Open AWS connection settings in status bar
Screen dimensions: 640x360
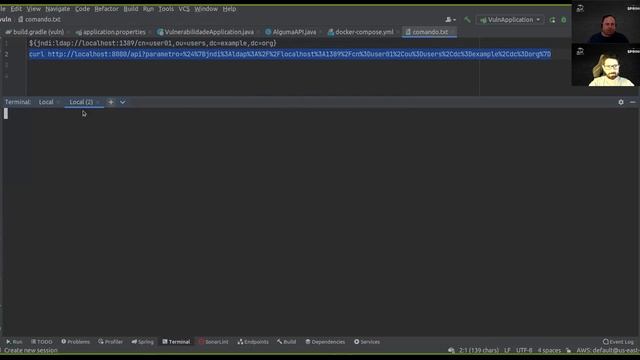pos(608,350)
